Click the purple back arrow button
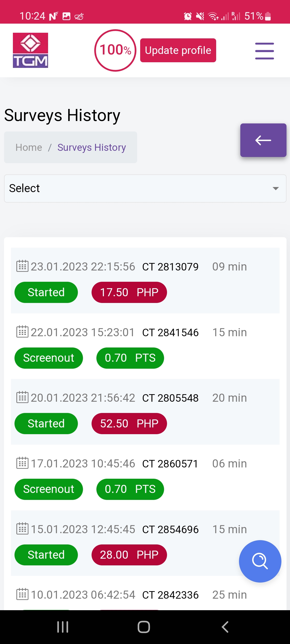The height and width of the screenshot is (644, 290). pos(263,140)
